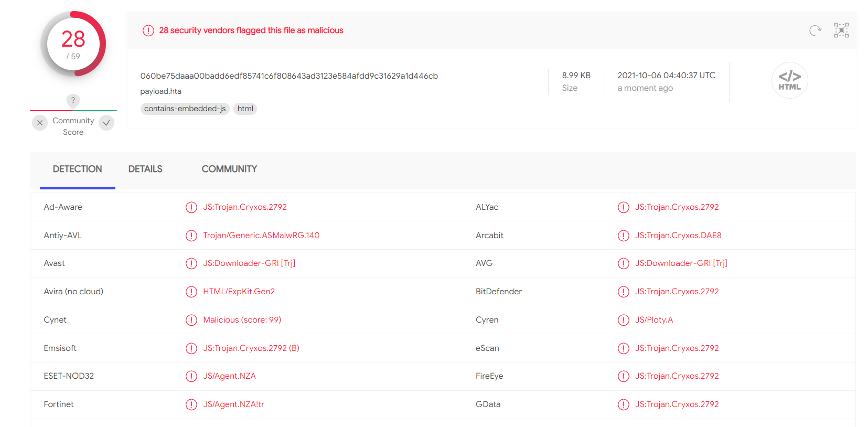The width and height of the screenshot is (868, 427).
Task: Click the alert icon in Arcabit row
Action: (x=624, y=236)
